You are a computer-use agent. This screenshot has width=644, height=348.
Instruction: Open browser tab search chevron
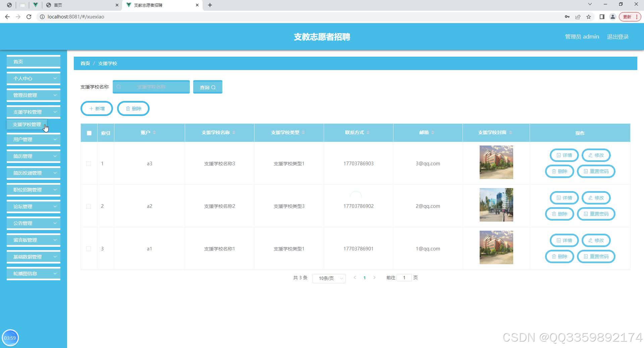pos(590,4)
